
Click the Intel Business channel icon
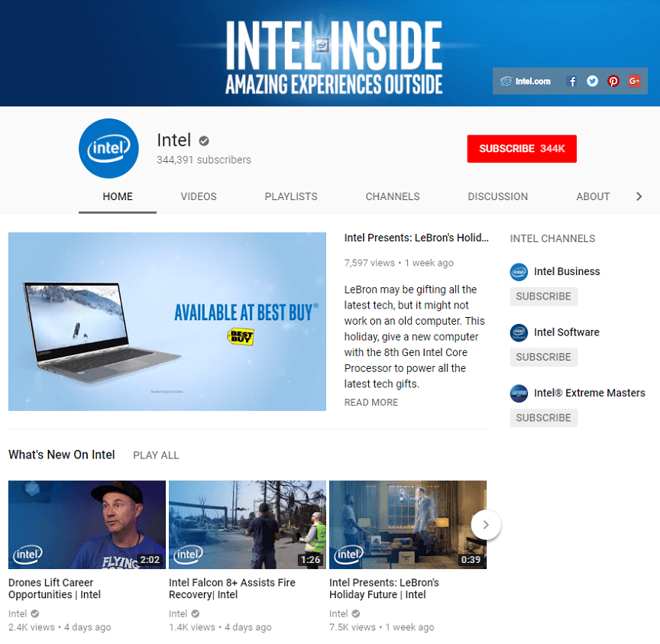point(519,272)
